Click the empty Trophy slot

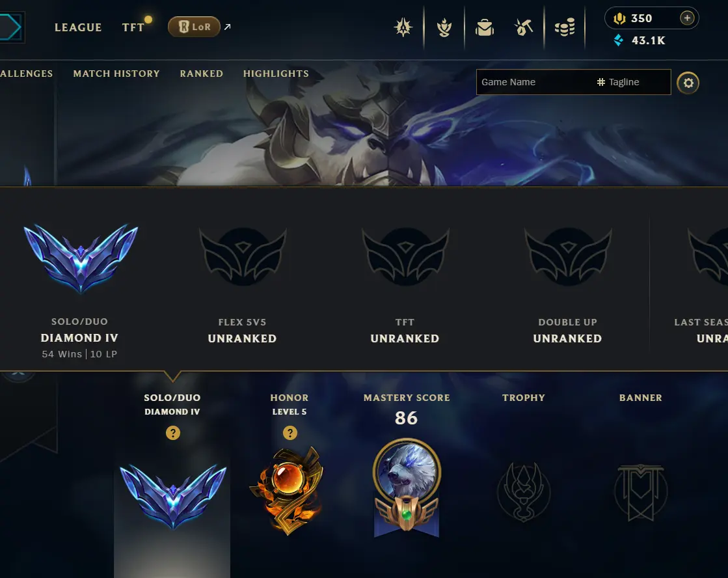tap(524, 491)
